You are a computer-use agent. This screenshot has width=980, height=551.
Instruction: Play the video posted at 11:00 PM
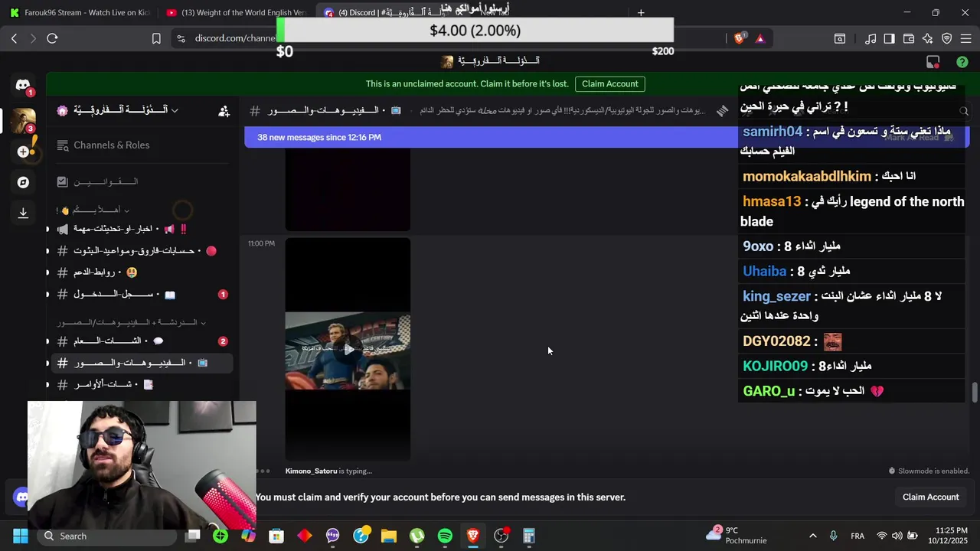click(x=348, y=350)
